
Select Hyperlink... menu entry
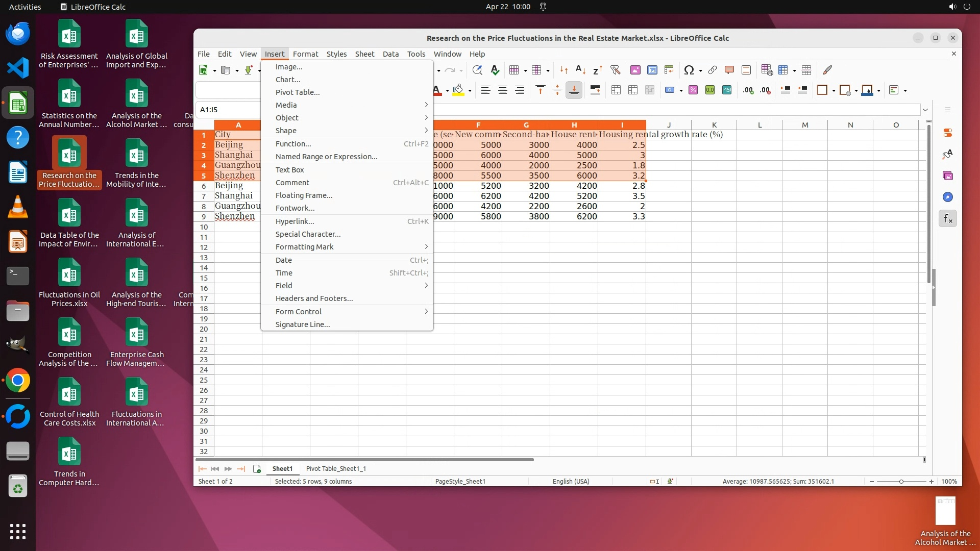[295, 221]
